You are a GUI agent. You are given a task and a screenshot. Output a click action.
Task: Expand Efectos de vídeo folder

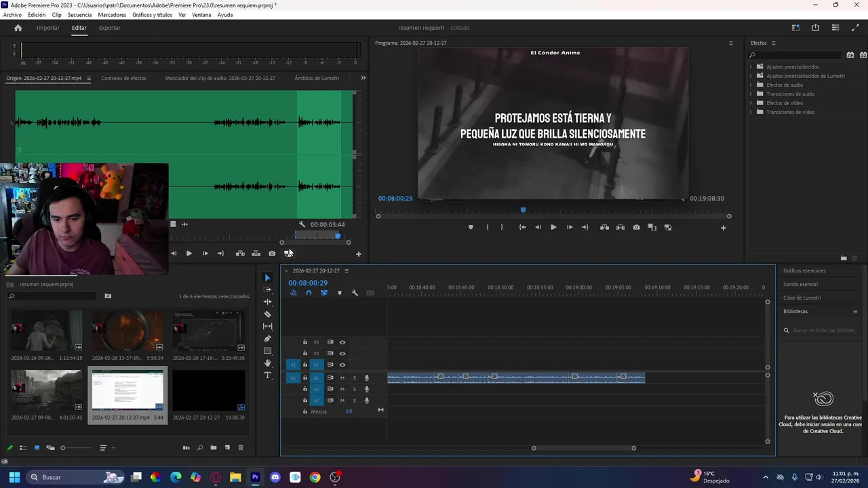coord(751,103)
